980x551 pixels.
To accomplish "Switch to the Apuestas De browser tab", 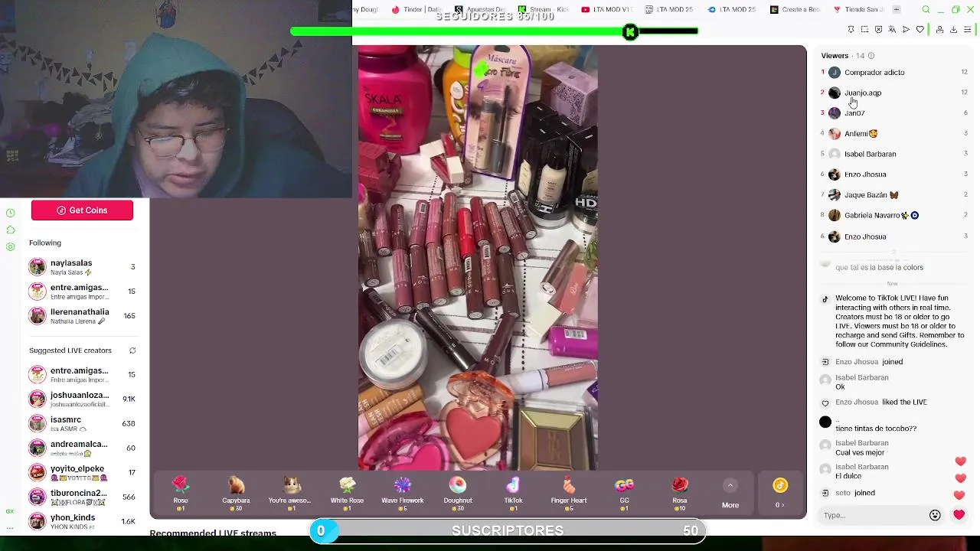I will pyautogui.click(x=480, y=9).
